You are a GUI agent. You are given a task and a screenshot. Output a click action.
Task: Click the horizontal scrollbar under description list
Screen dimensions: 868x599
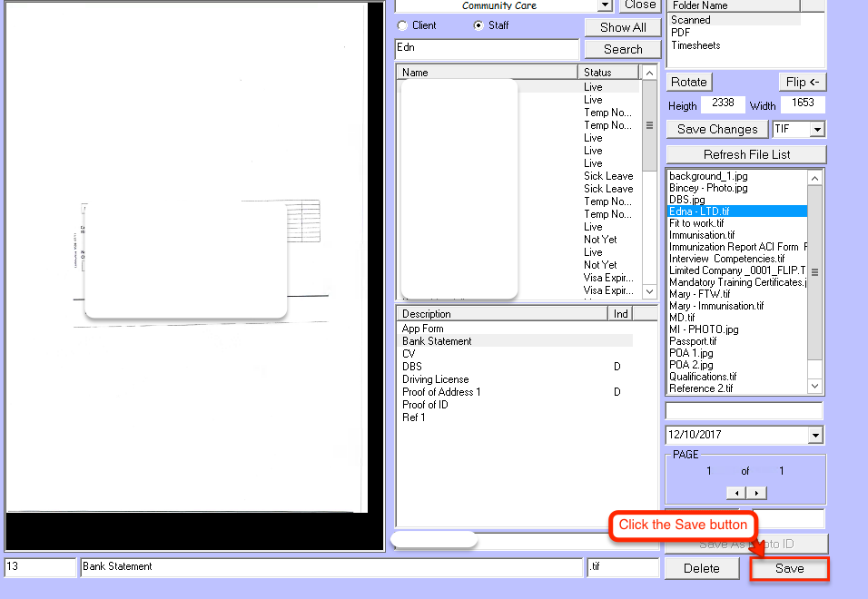click(x=434, y=540)
